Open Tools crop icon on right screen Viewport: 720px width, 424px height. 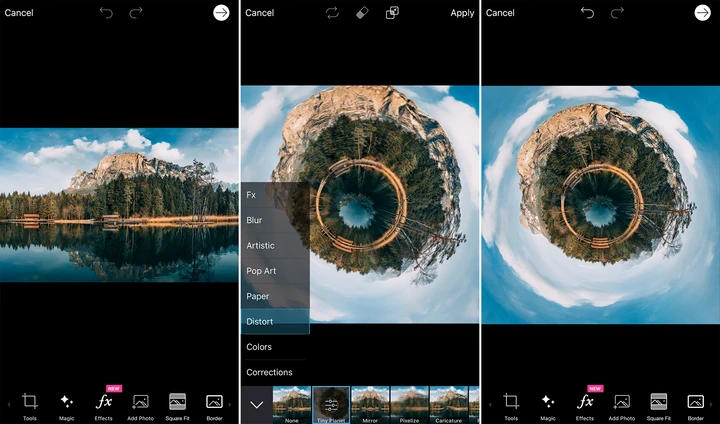click(511, 401)
